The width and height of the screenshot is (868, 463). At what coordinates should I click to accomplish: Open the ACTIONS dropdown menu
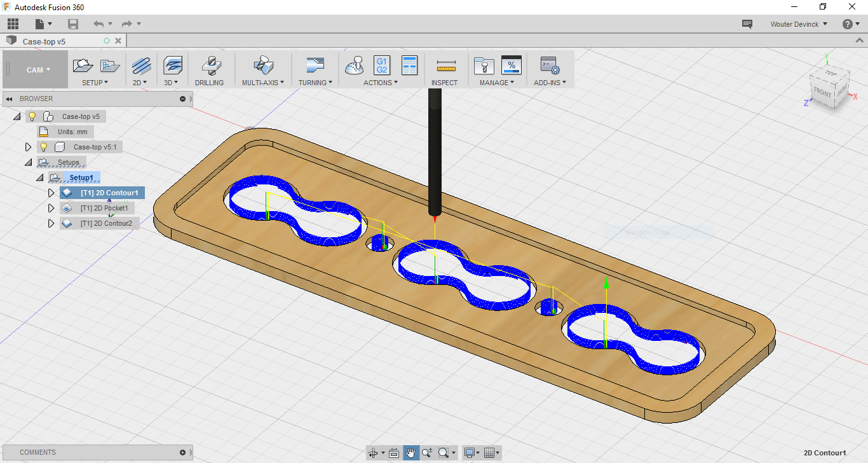click(x=381, y=83)
